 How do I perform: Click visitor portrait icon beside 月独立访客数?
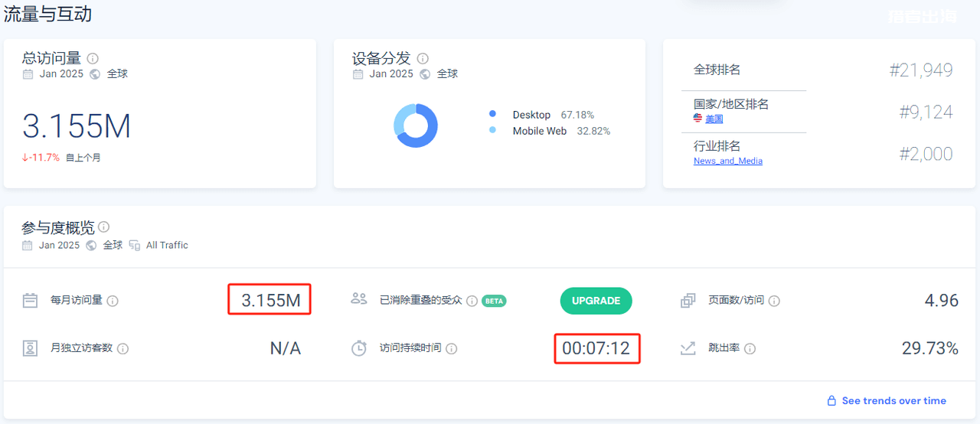[30, 348]
